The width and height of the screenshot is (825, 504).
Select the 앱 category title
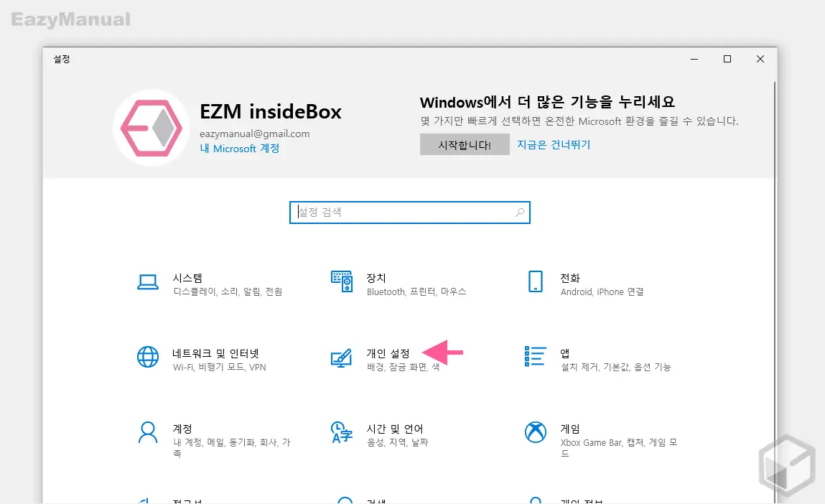(x=565, y=353)
